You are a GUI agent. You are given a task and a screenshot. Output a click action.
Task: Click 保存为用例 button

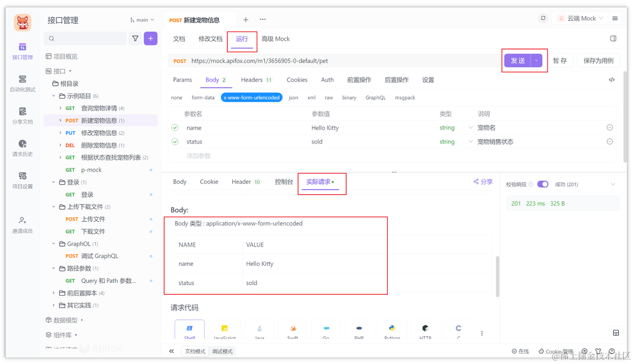[x=598, y=60]
